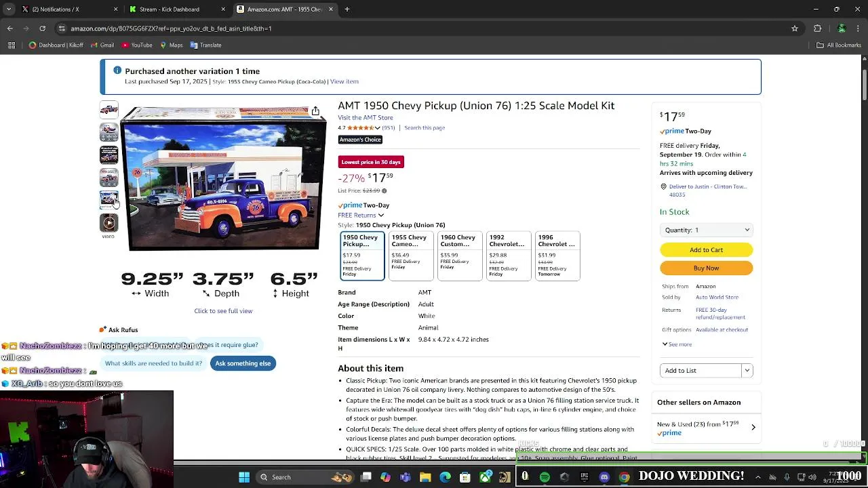The image size is (868, 488).
Task: Click the purchase info icon in banner
Action: (117, 70)
